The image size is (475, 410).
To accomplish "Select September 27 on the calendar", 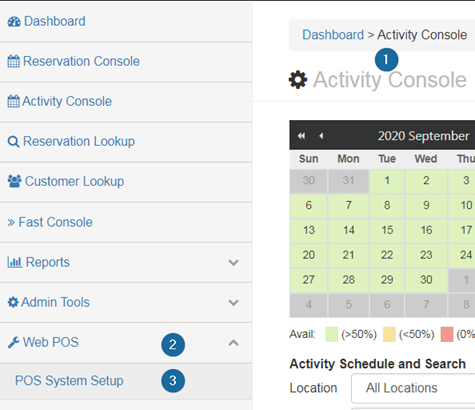I will 309,280.
